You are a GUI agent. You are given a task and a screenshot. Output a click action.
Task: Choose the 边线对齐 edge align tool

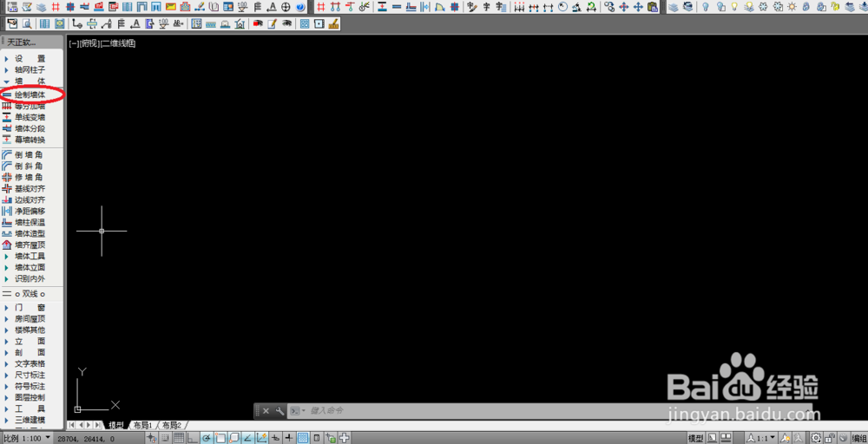pos(30,199)
